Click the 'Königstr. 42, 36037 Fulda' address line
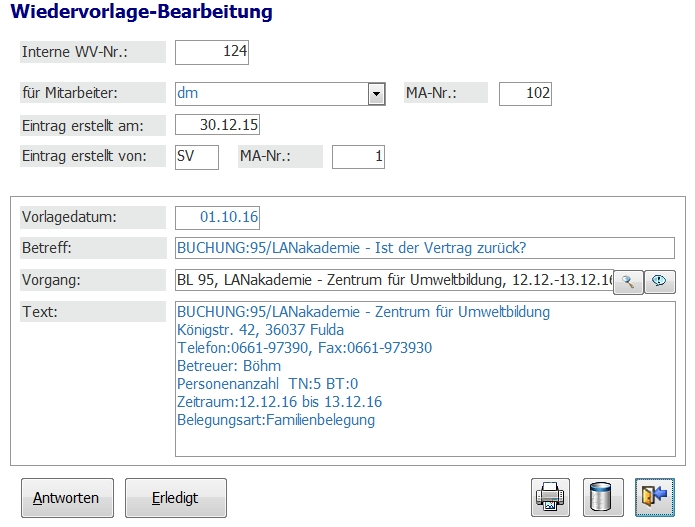Image resolution: width=695 pixels, height=527 pixels. [260, 330]
